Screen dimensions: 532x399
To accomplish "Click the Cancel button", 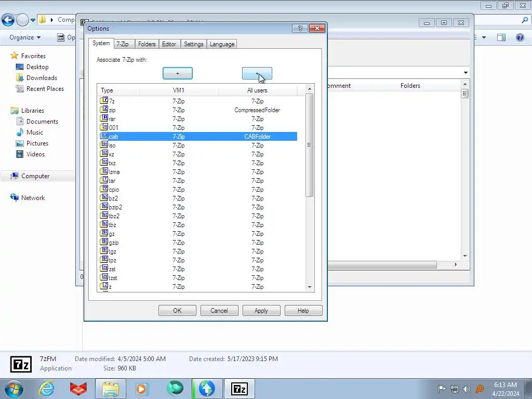I will pyautogui.click(x=219, y=311).
